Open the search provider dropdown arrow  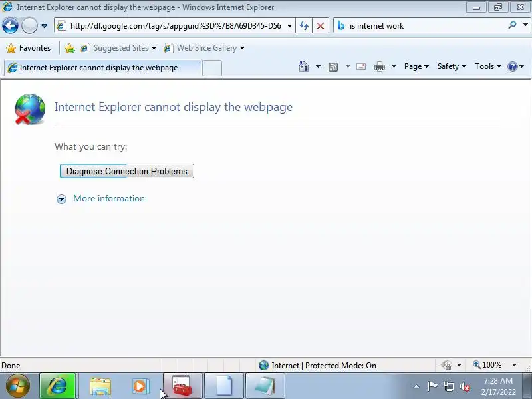(525, 25)
